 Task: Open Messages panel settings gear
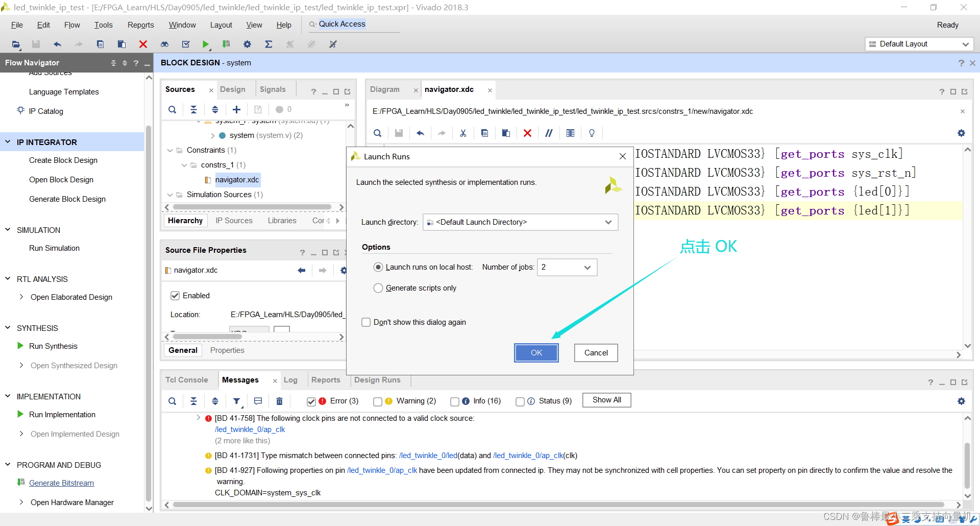pos(961,401)
